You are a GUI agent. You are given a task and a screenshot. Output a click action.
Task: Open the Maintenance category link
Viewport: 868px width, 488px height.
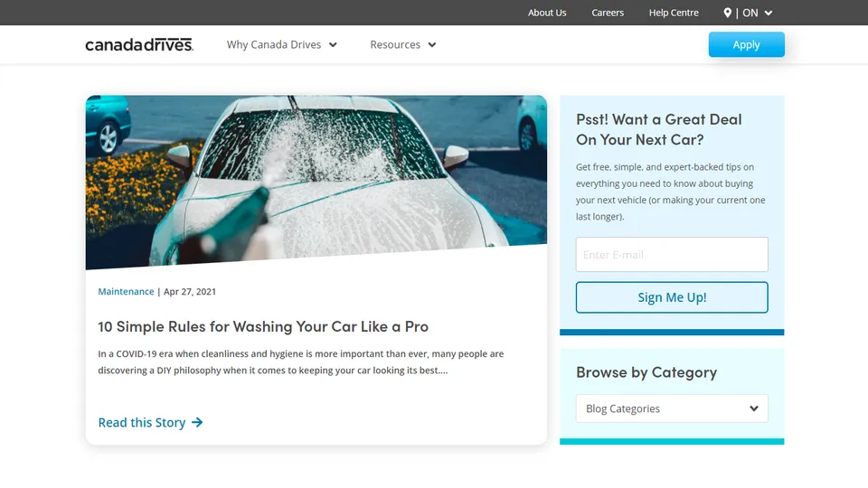(x=126, y=292)
